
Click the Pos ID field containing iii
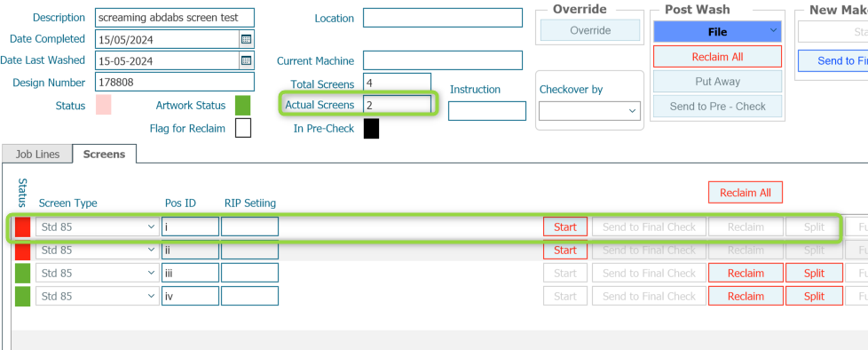click(191, 273)
